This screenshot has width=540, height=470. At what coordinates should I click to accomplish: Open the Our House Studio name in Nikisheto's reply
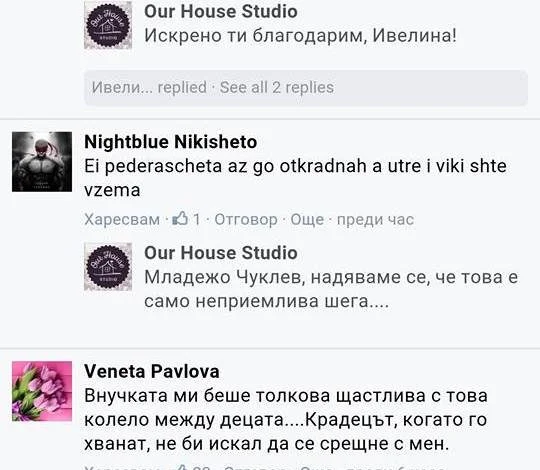221,253
